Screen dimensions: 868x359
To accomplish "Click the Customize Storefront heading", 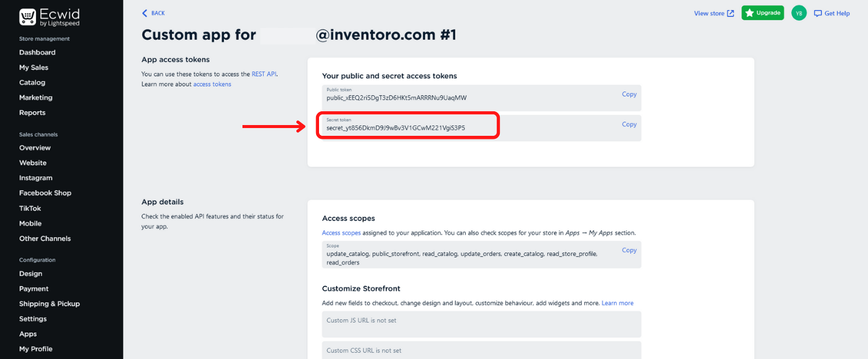I will pos(361,288).
